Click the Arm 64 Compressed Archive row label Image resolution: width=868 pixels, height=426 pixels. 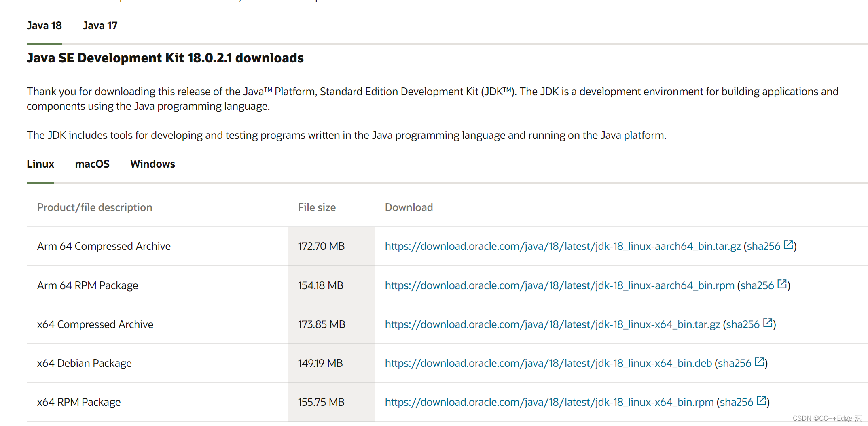[104, 246]
